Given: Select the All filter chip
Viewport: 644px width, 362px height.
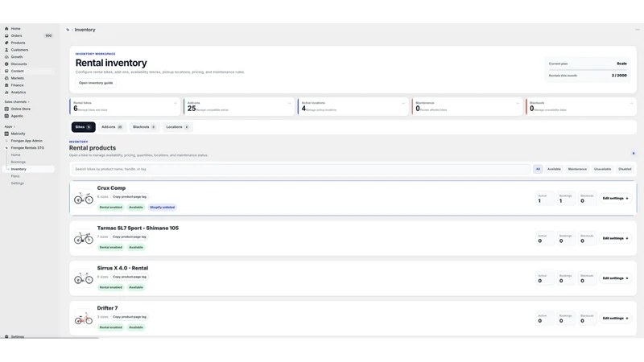Looking at the screenshot, I should [538, 169].
